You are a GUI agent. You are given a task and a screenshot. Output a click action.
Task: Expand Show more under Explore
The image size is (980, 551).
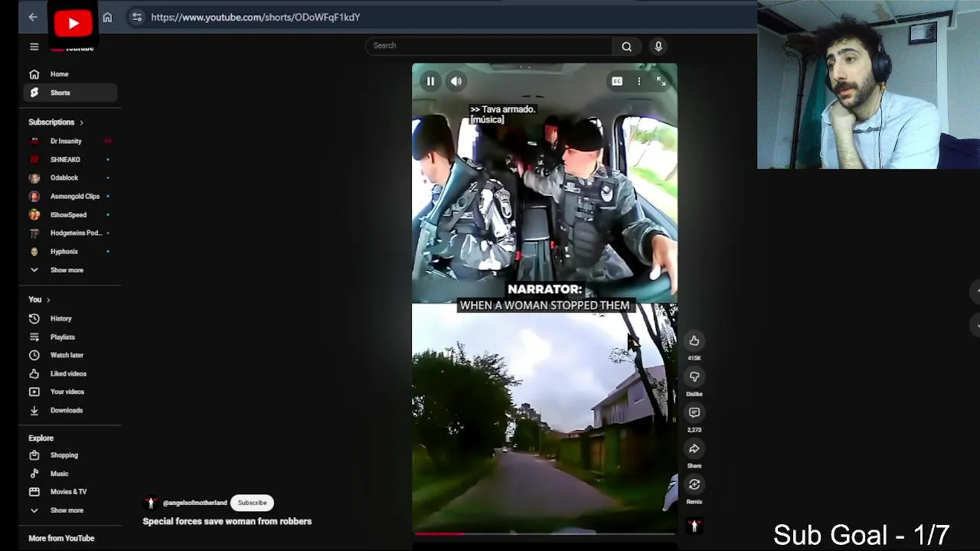[67, 510]
